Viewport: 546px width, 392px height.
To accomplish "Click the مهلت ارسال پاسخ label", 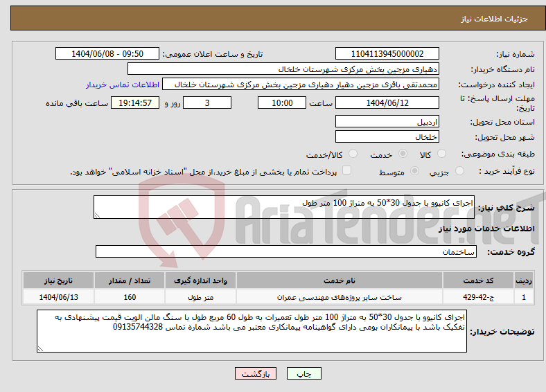I will click(x=497, y=103).
